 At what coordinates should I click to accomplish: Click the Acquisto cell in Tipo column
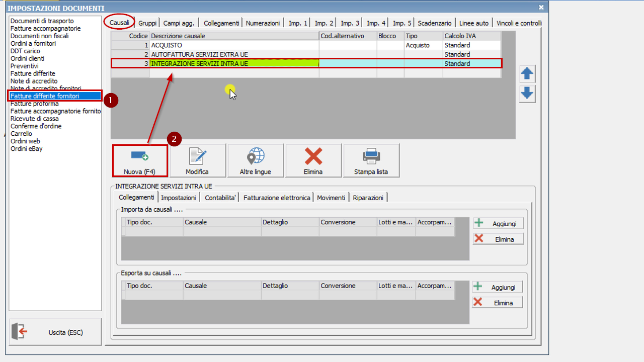[423, 45]
